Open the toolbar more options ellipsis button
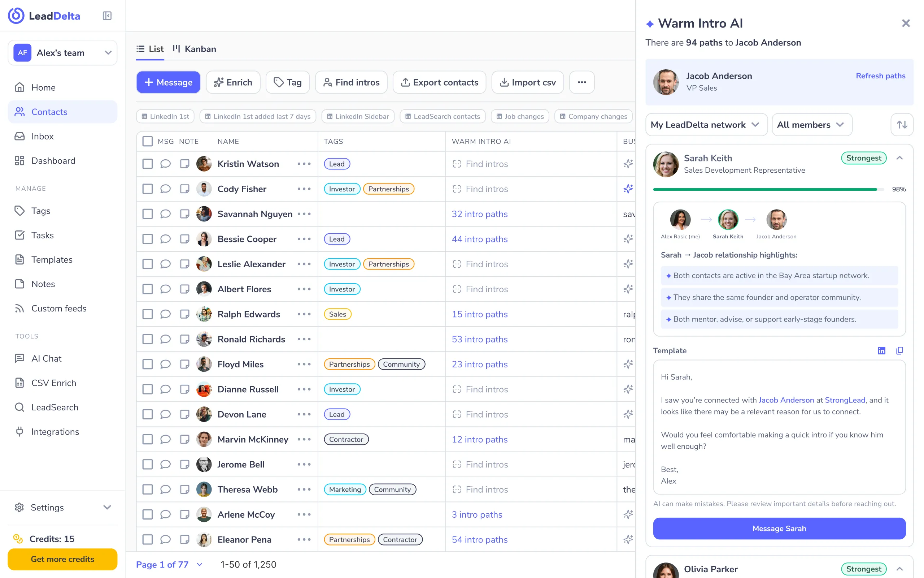This screenshot has width=924, height=578. [582, 82]
